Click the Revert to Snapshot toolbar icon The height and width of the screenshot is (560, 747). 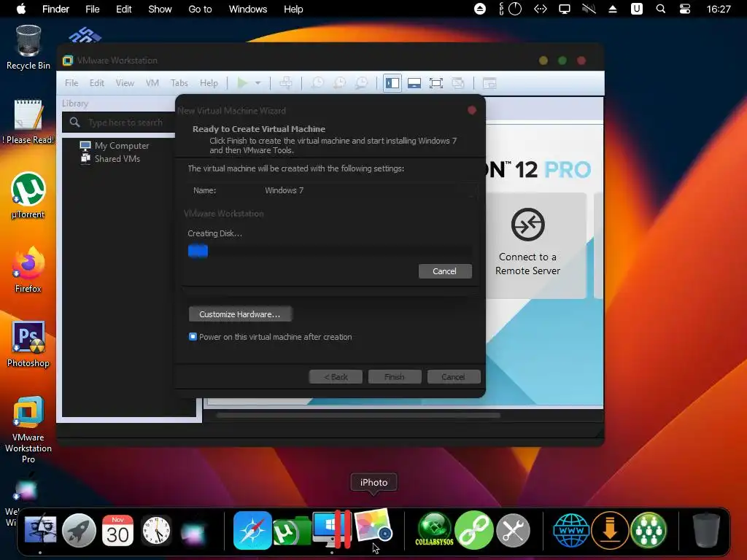coord(339,83)
